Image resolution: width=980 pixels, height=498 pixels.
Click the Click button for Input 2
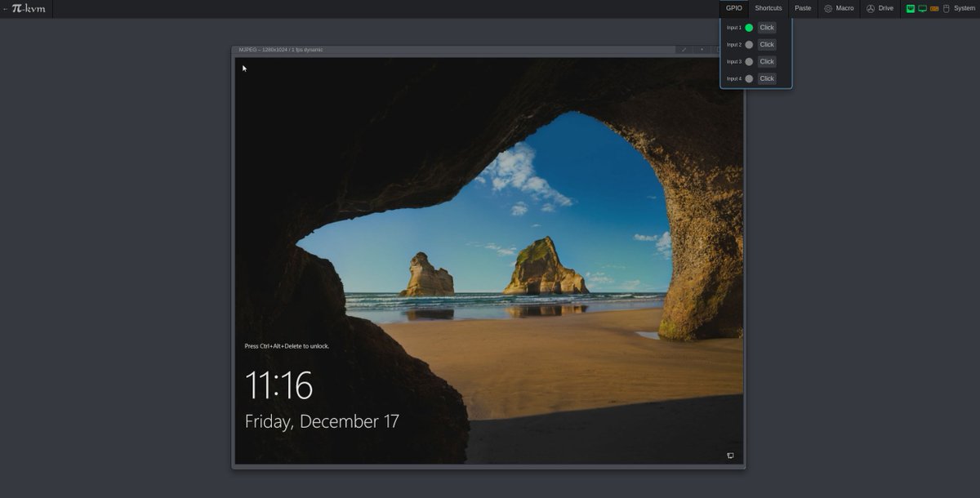tap(767, 45)
